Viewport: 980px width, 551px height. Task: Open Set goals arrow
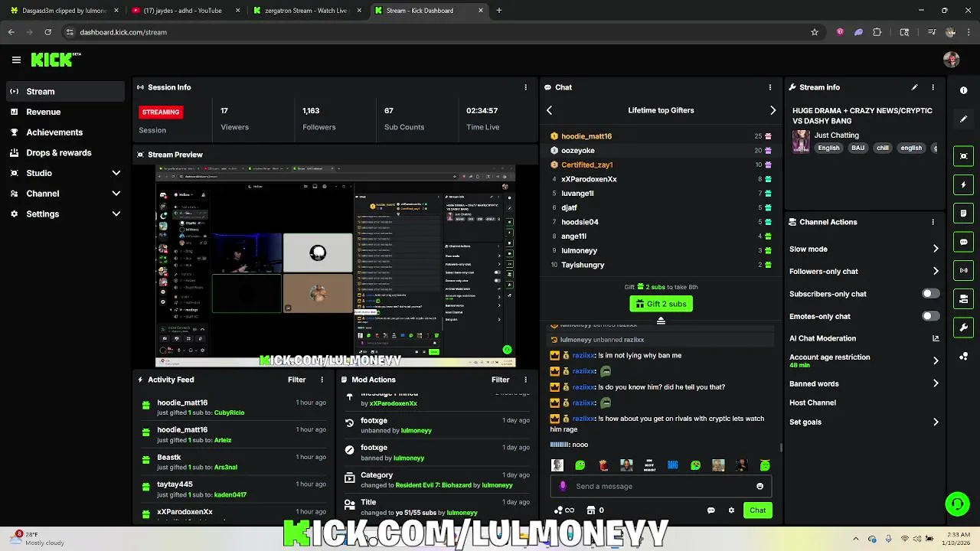936,422
